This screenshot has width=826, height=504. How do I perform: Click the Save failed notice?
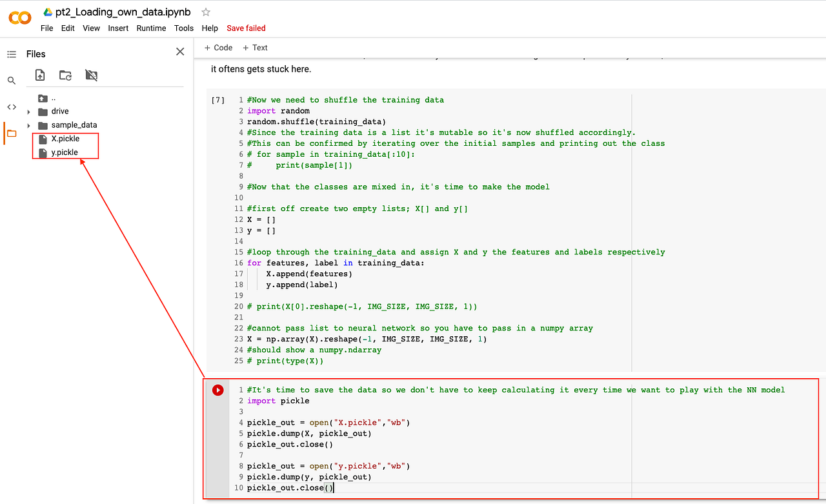[246, 28]
